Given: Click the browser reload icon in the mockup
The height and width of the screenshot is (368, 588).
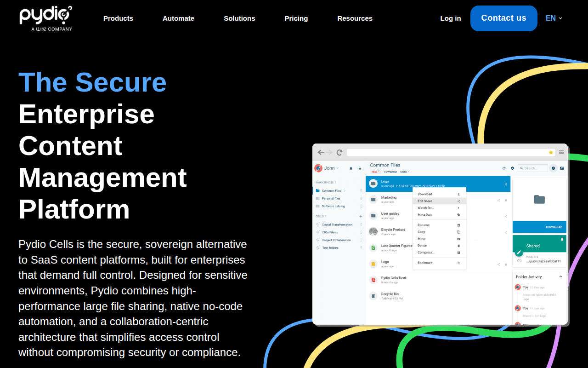Looking at the screenshot, I should point(339,152).
